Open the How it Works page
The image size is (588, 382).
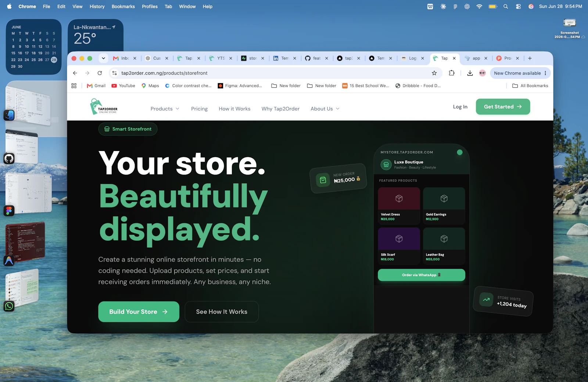(234, 109)
